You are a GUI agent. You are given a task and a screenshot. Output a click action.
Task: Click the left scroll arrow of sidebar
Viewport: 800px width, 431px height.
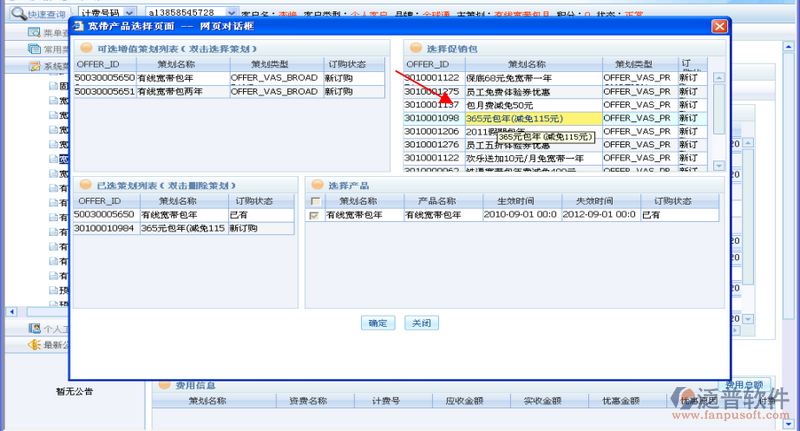12,311
